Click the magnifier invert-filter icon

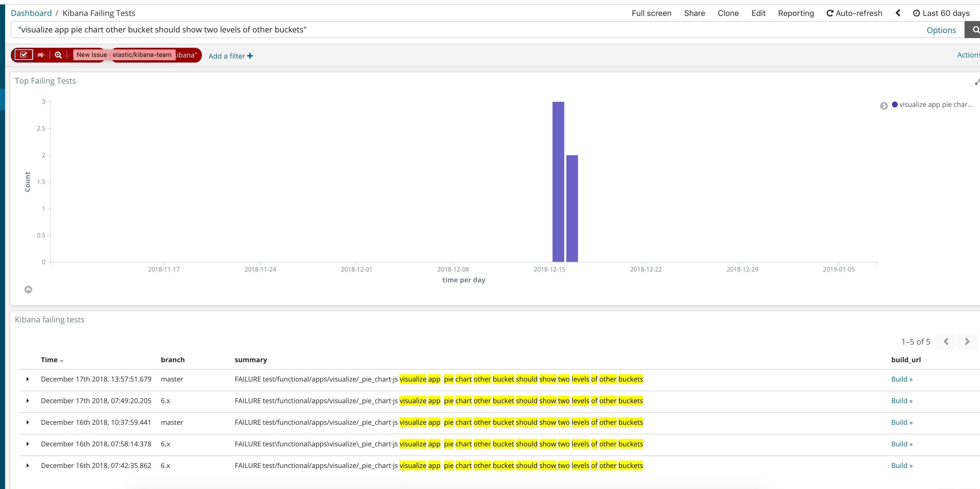58,55
